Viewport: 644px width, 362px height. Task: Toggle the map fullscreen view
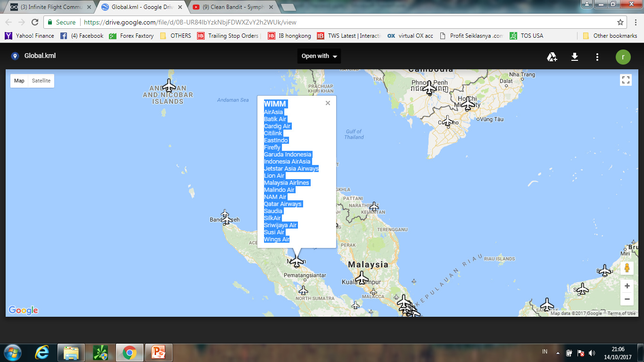[x=626, y=80]
